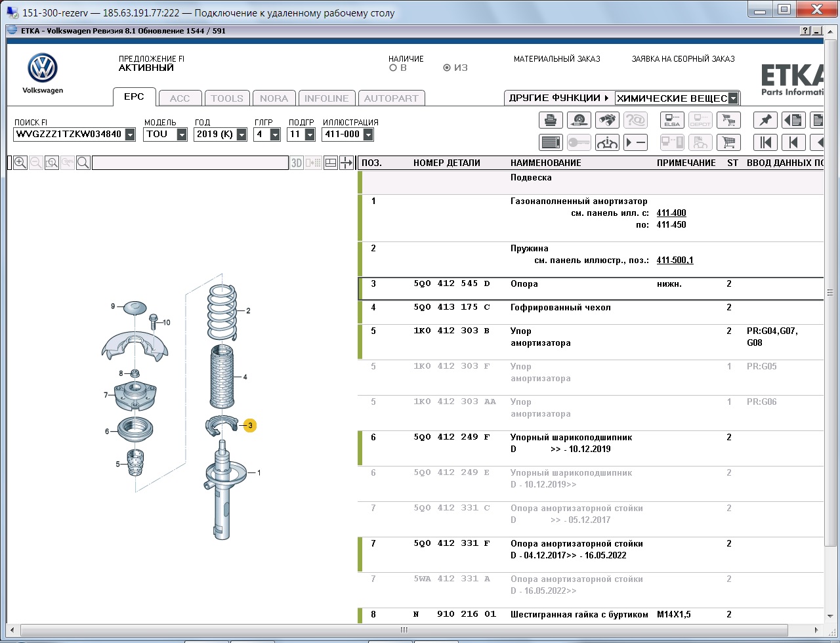Select part row 1K0 412 303 B
Screen dimensions: 840x643
[591, 342]
